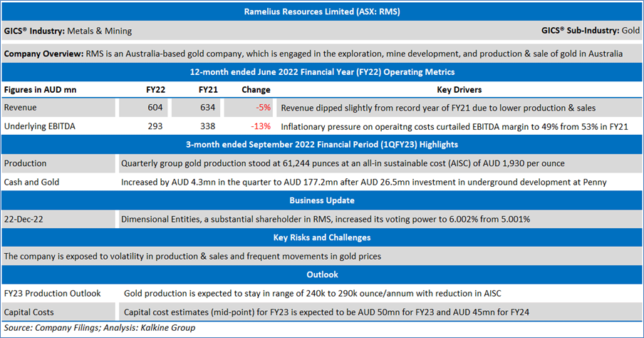Click the EBITDA FY21 value 338
This screenshot has height=338, width=644.
click(208, 126)
